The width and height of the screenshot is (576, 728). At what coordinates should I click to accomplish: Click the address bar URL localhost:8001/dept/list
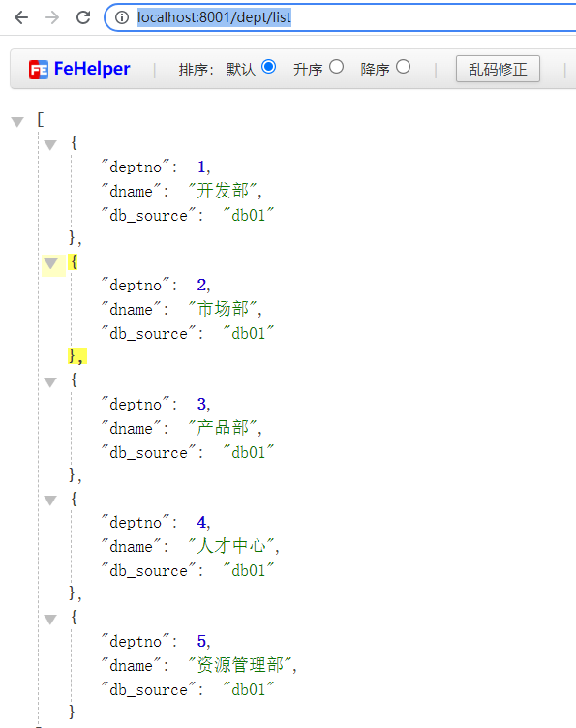pyautogui.click(x=214, y=17)
